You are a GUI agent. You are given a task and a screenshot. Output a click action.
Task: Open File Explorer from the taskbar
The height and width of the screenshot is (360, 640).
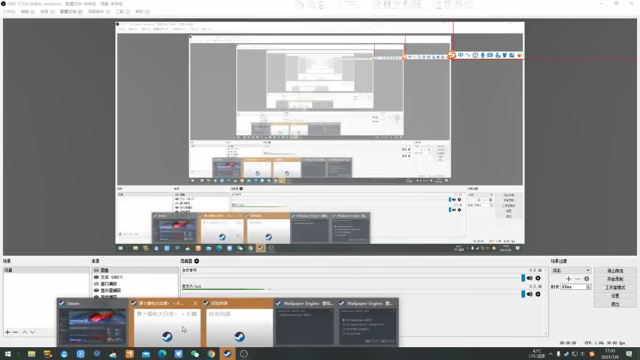[31, 354]
